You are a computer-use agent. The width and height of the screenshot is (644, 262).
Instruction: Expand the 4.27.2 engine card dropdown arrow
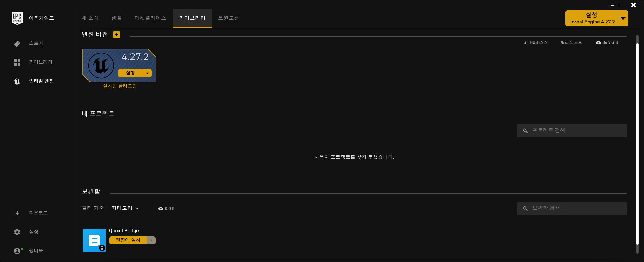[147, 73]
